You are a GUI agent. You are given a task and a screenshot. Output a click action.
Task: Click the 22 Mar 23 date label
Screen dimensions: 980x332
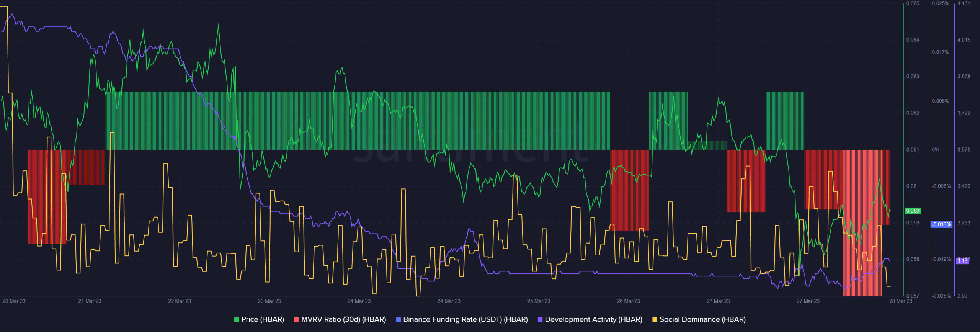pos(180,301)
